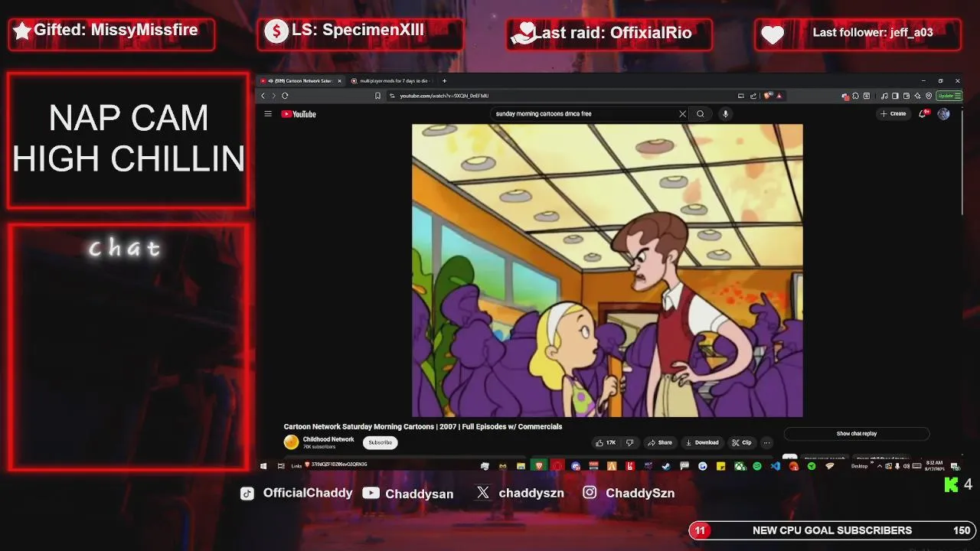Click the Gifted MissyMissfire panel
Image resolution: width=980 pixels, height=551 pixels.
[x=112, y=34]
